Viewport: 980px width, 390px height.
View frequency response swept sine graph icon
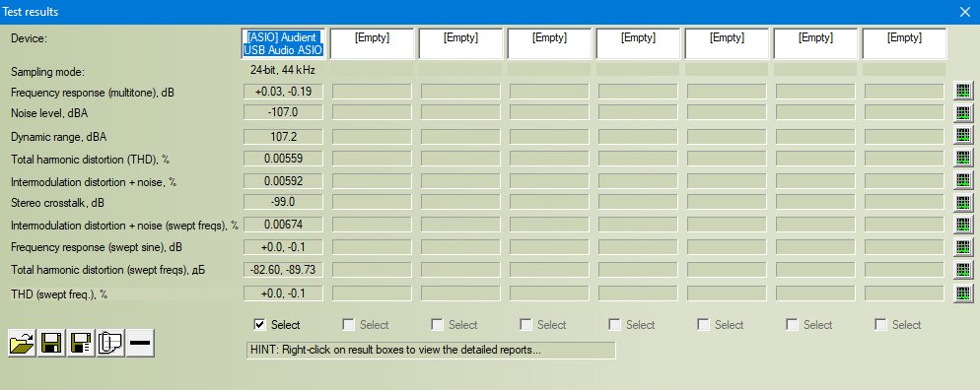pos(963,248)
